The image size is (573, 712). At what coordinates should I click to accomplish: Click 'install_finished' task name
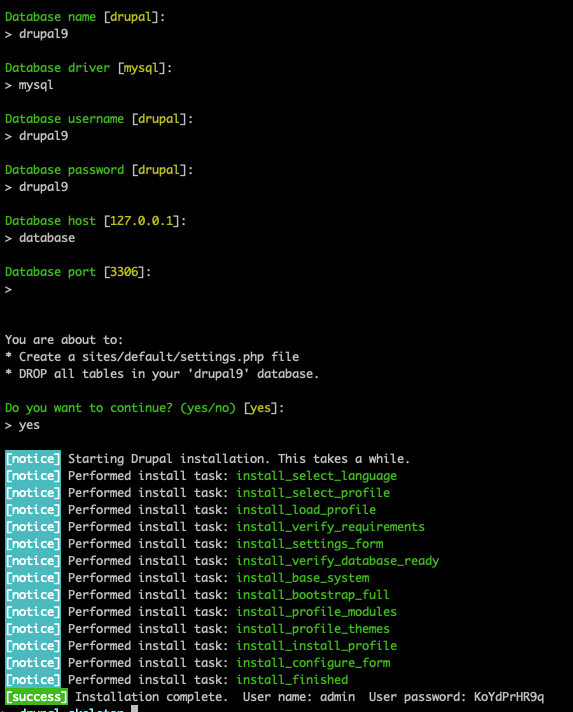click(x=292, y=680)
